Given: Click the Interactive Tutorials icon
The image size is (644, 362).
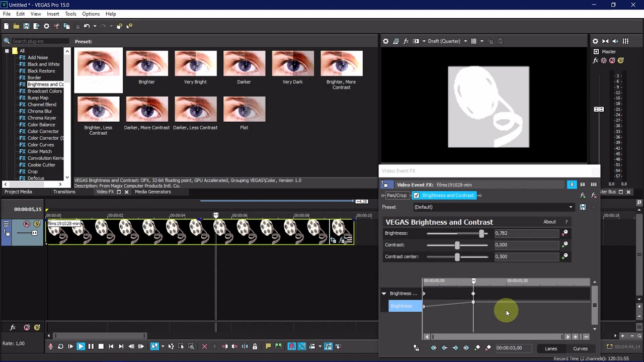Looking at the screenshot, I should [119, 26].
